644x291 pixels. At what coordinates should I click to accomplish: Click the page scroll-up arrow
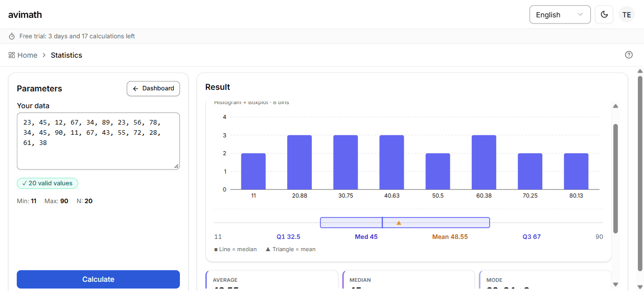640,71
